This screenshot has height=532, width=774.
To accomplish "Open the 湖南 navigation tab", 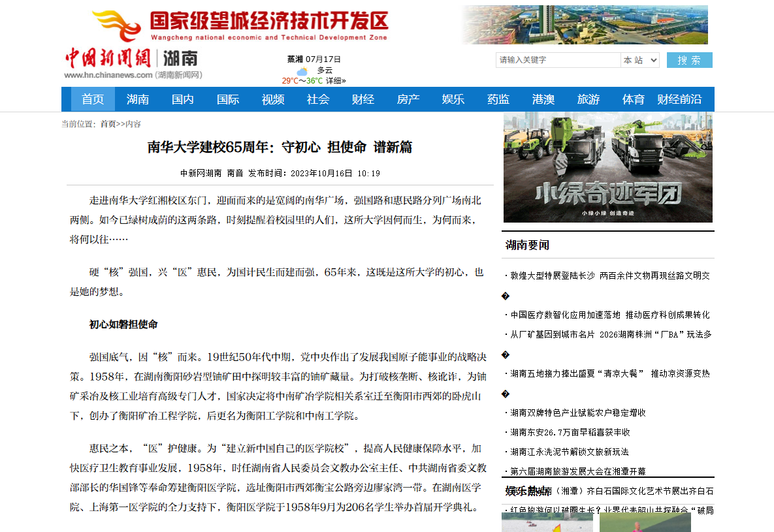I will coord(138,99).
